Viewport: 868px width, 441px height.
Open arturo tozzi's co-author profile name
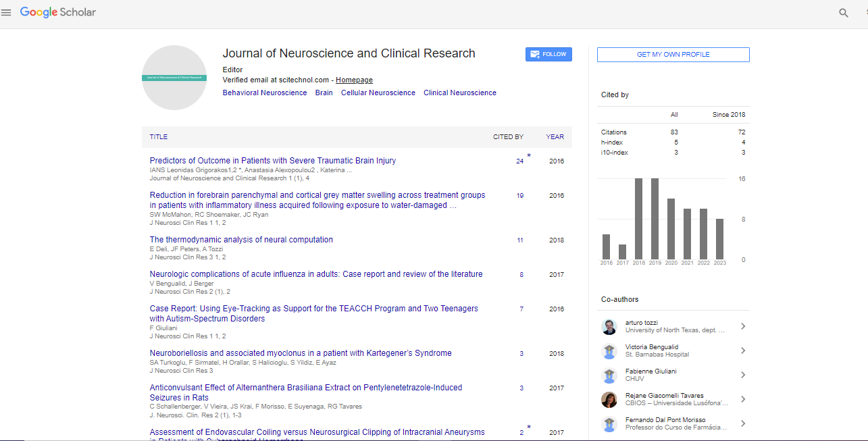click(x=642, y=323)
